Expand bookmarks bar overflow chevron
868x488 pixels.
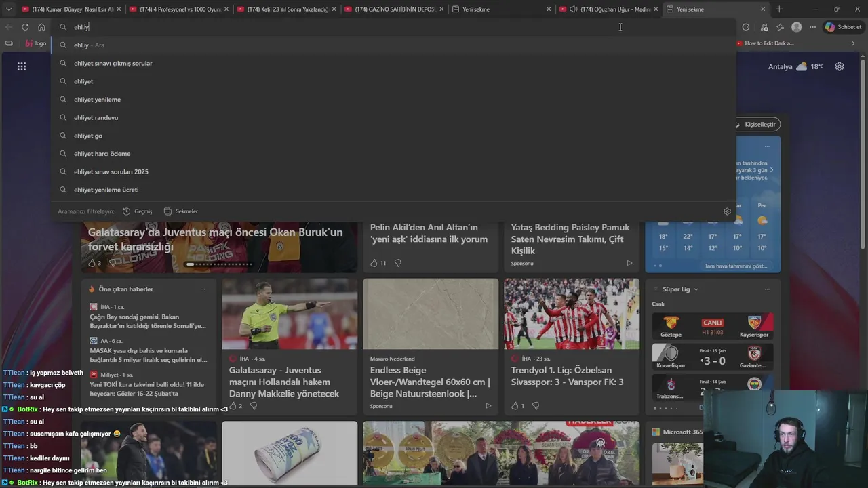pos(853,43)
